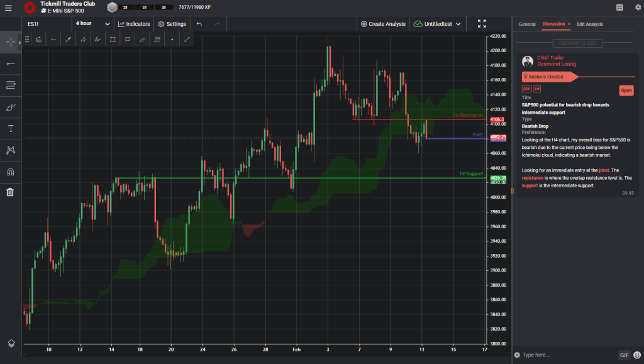Open the hamburger menu top left
This screenshot has height=364, width=644.
click(x=8, y=8)
